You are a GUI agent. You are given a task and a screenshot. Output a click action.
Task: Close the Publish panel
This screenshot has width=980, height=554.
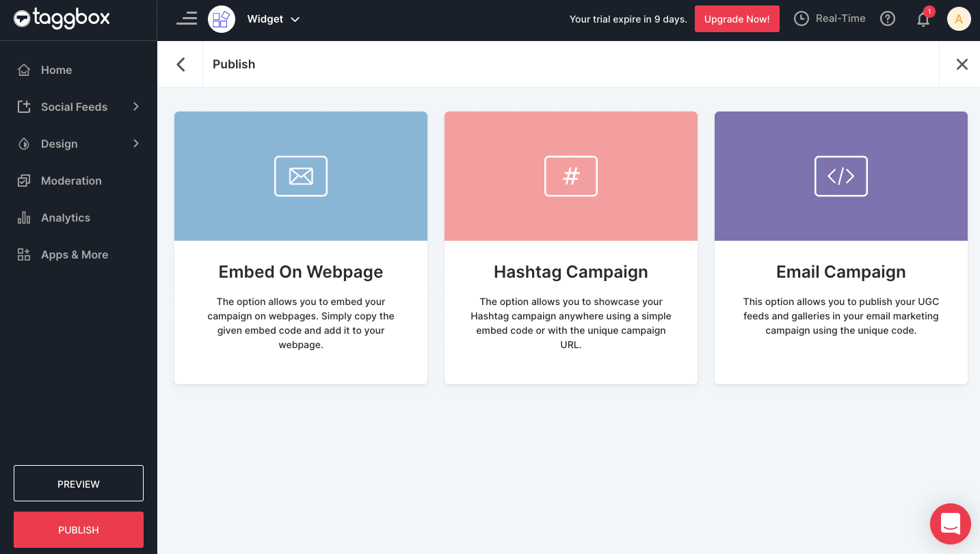(962, 64)
